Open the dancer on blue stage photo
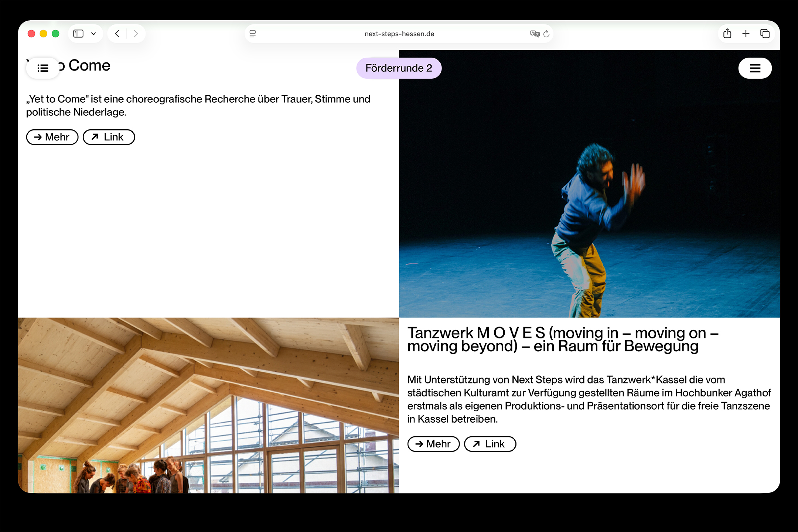 (589, 184)
